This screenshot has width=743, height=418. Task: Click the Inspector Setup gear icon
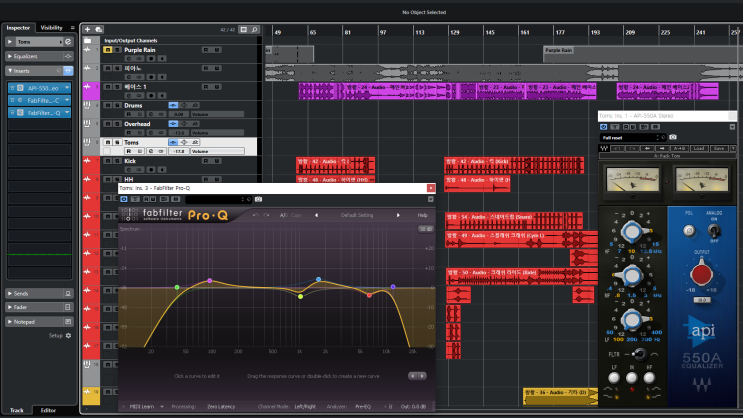pyautogui.click(x=68, y=336)
